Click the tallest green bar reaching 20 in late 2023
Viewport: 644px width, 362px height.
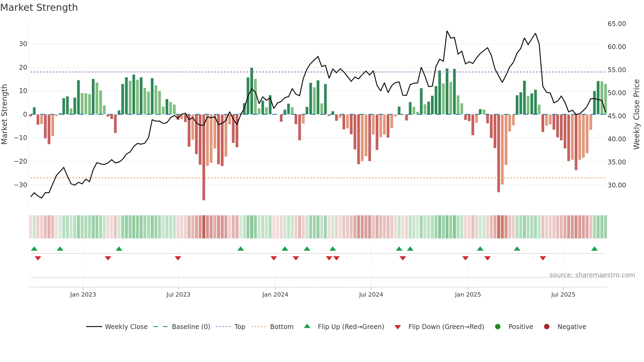(x=252, y=91)
